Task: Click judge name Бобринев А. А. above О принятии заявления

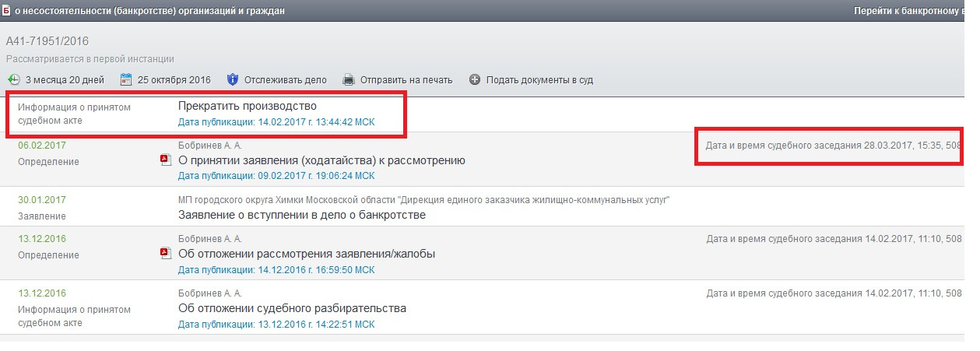Action: 210,146
